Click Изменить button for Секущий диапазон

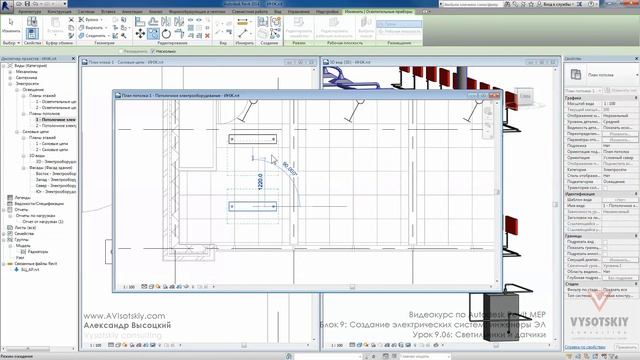point(619,260)
